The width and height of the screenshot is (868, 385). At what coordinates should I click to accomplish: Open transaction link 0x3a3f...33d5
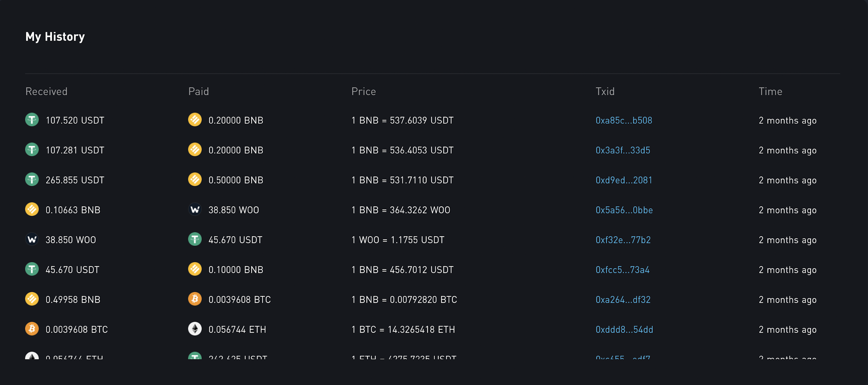point(623,150)
